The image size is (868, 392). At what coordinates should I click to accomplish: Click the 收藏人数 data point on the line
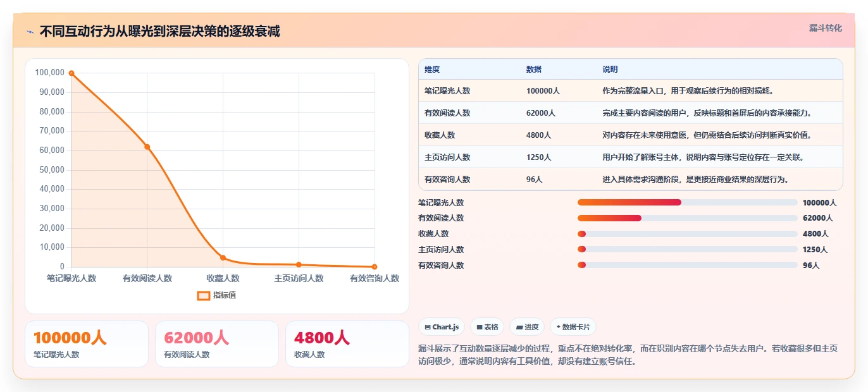[223, 257]
